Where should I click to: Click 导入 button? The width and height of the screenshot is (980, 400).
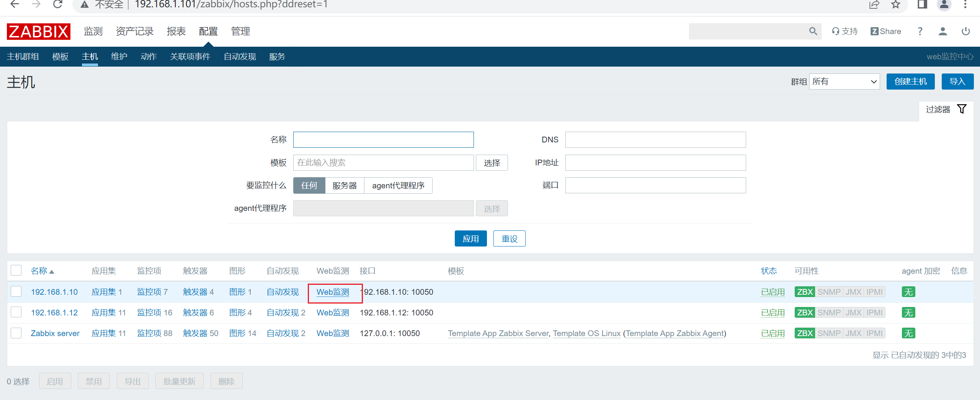tap(957, 82)
